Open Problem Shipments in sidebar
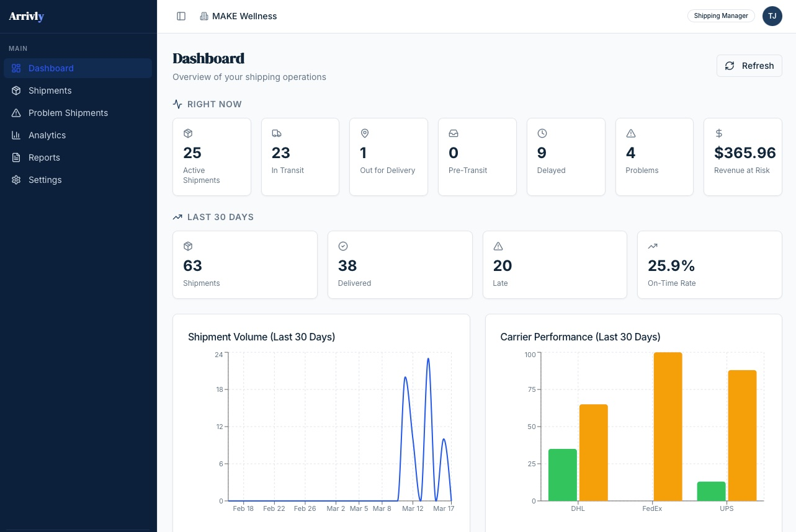The image size is (796, 532). point(78,113)
